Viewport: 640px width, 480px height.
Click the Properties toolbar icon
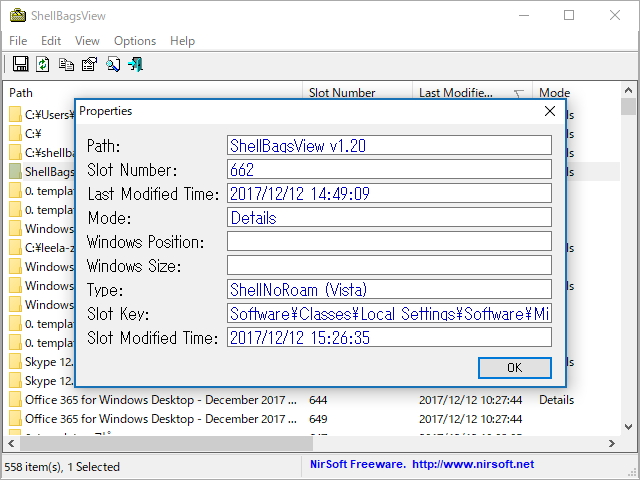point(89,64)
